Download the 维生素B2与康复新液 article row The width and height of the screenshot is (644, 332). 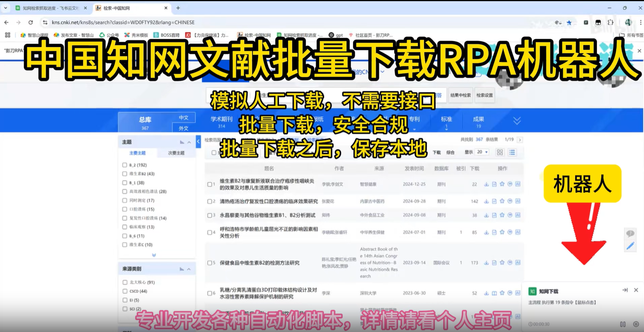tap(486, 185)
